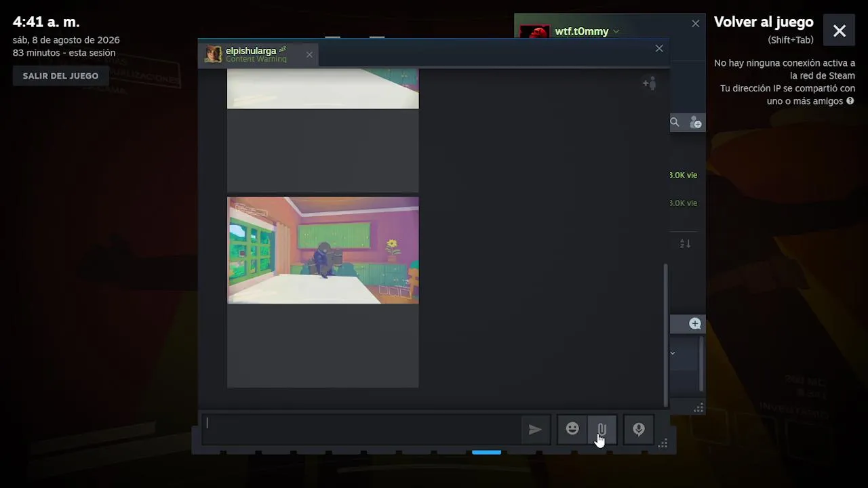This screenshot has width=868, height=488.
Task: Open the upper partially visible chat image
Action: (323, 88)
